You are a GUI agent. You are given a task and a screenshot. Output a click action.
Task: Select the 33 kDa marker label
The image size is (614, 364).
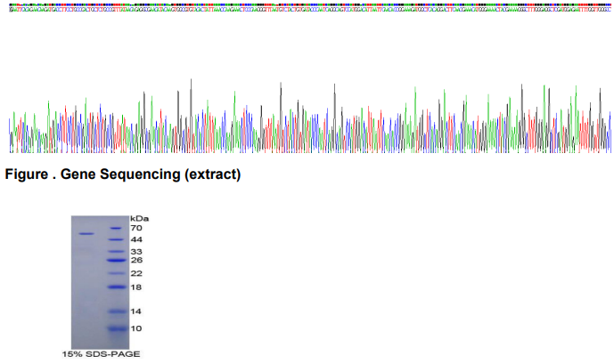tap(136, 252)
